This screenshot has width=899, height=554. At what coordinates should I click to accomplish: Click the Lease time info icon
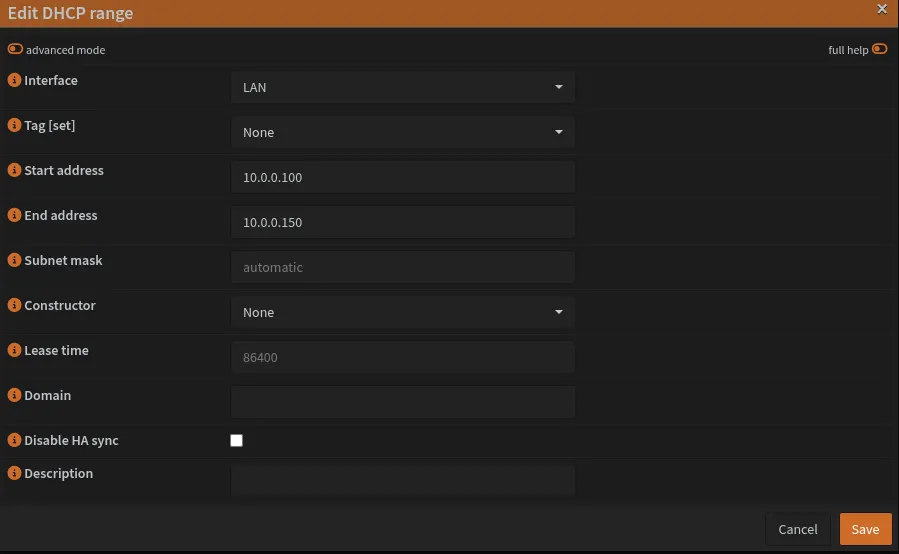point(14,350)
